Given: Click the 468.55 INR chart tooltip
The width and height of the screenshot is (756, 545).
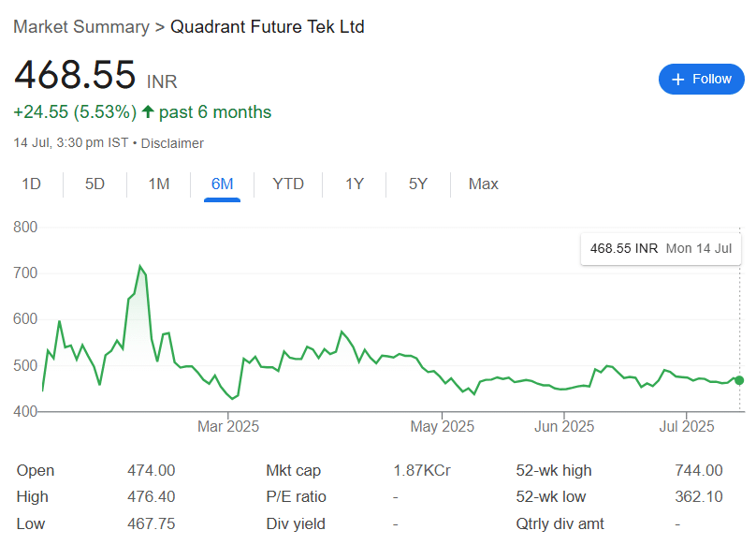Looking at the screenshot, I should 660,249.
